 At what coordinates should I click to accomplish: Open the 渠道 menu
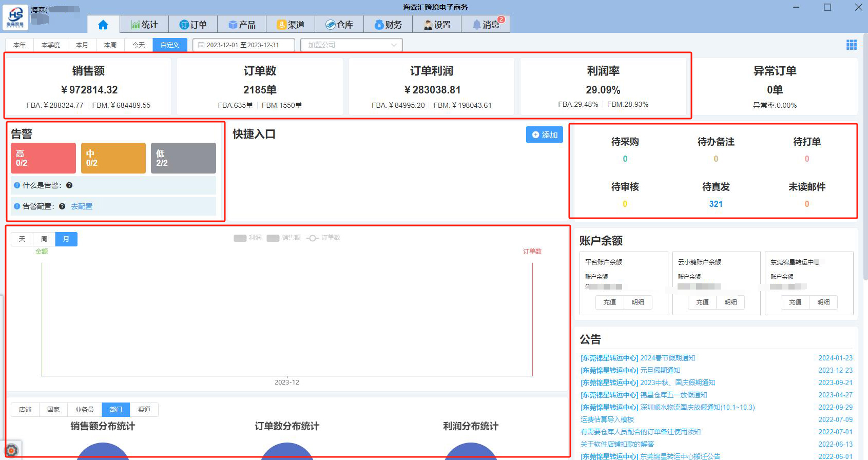click(291, 25)
